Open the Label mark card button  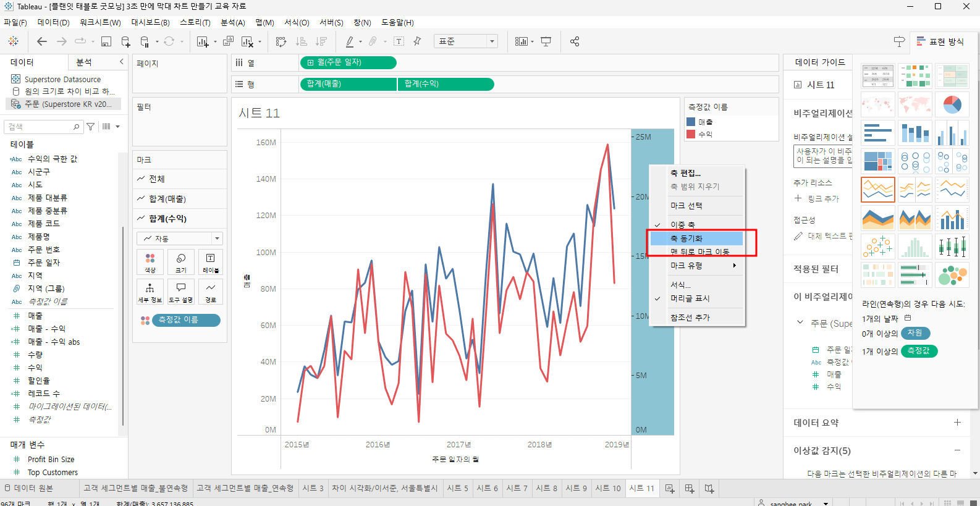(x=210, y=262)
